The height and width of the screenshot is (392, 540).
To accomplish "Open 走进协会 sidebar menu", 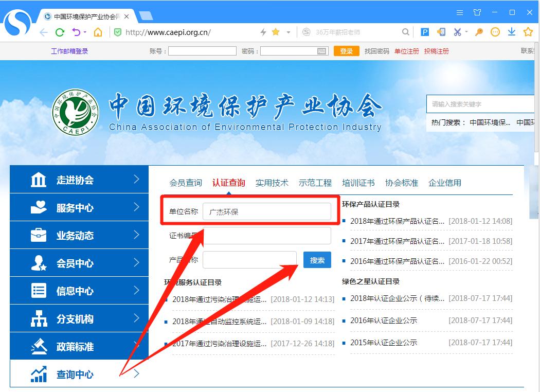I will [x=79, y=180].
